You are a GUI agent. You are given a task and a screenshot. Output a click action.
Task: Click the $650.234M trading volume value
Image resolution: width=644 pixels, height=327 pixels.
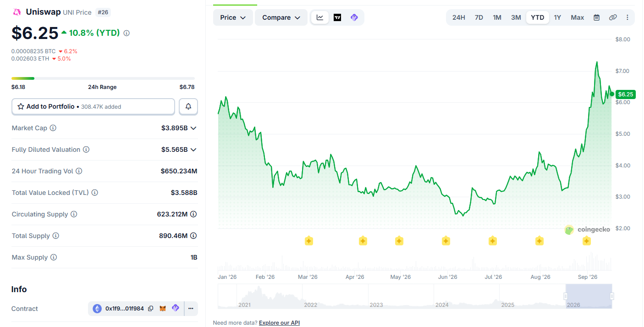(179, 171)
